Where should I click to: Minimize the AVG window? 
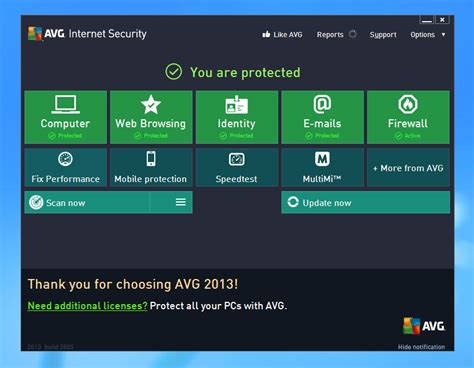click(x=426, y=20)
